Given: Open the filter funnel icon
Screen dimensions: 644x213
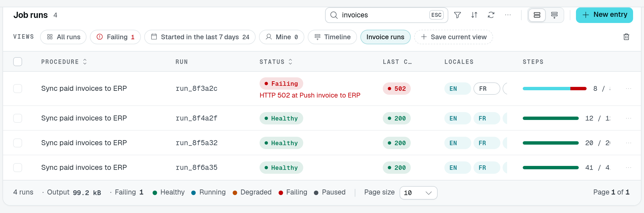Looking at the screenshot, I should click(x=458, y=15).
